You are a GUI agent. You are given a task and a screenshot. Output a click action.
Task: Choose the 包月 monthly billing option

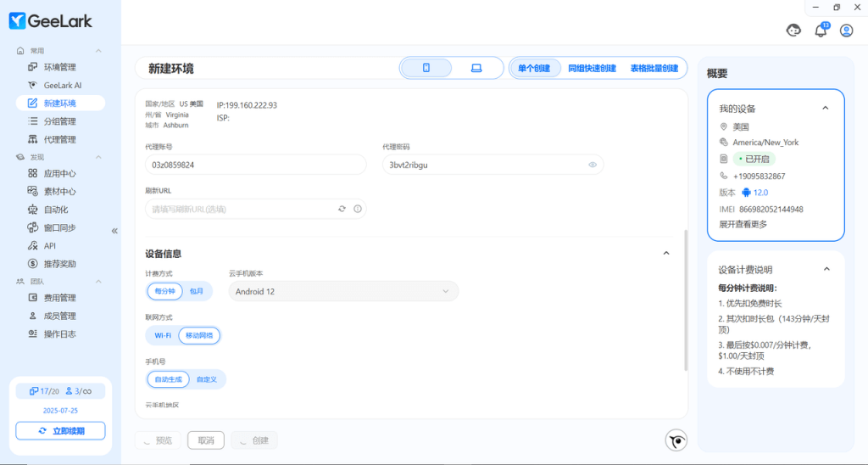point(197,291)
